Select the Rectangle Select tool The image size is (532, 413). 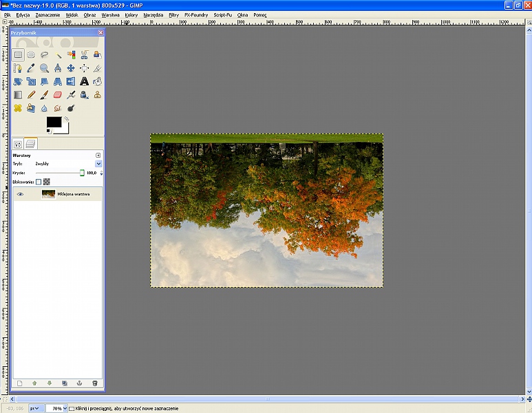click(18, 55)
